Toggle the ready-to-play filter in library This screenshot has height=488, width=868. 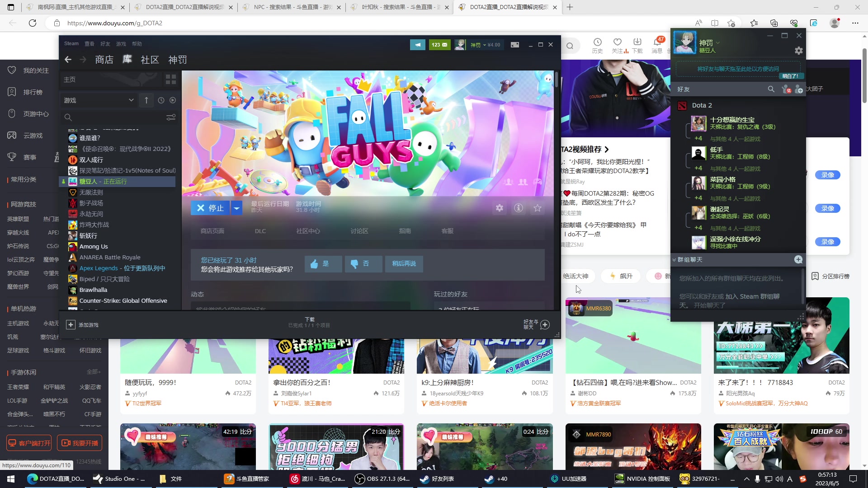[x=173, y=100]
